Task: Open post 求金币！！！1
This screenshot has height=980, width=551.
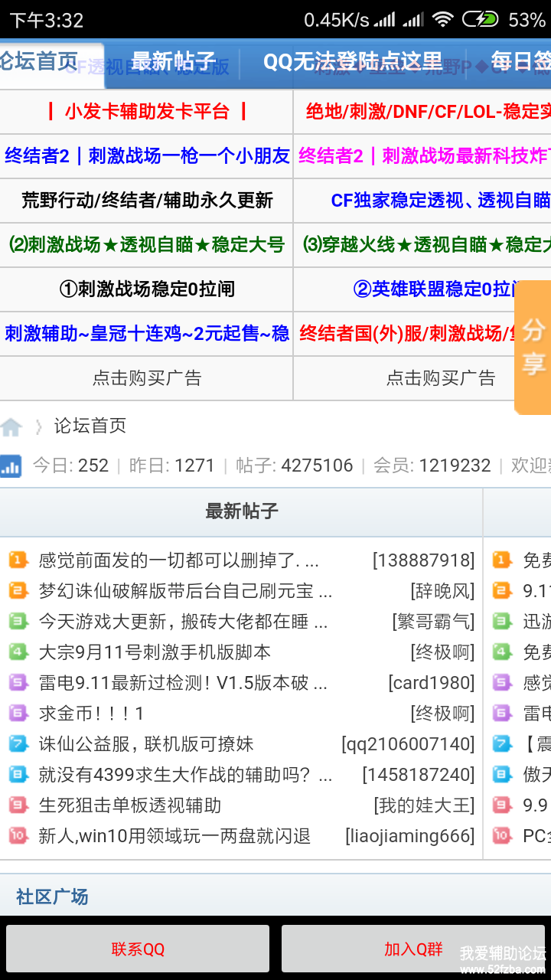Action: click(92, 714)
